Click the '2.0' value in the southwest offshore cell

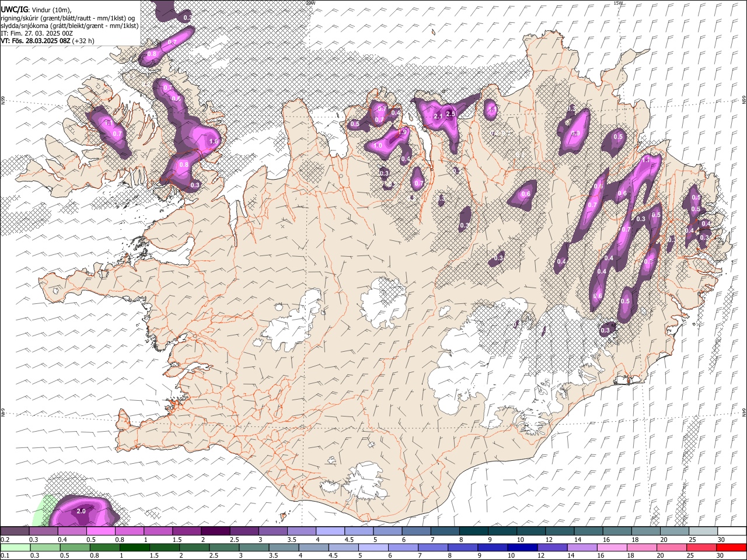[81, 511]
